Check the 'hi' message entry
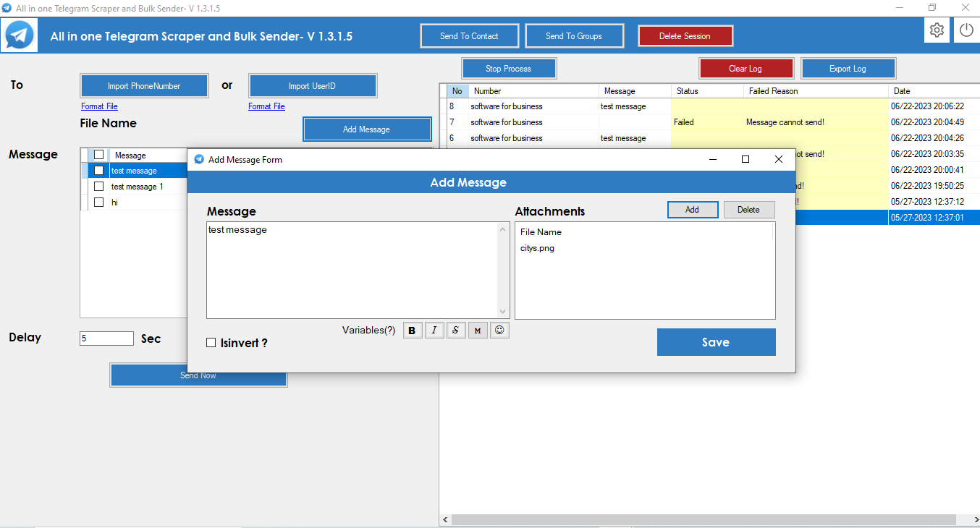This screenshot has width=980, height=528. click(98, 202)
